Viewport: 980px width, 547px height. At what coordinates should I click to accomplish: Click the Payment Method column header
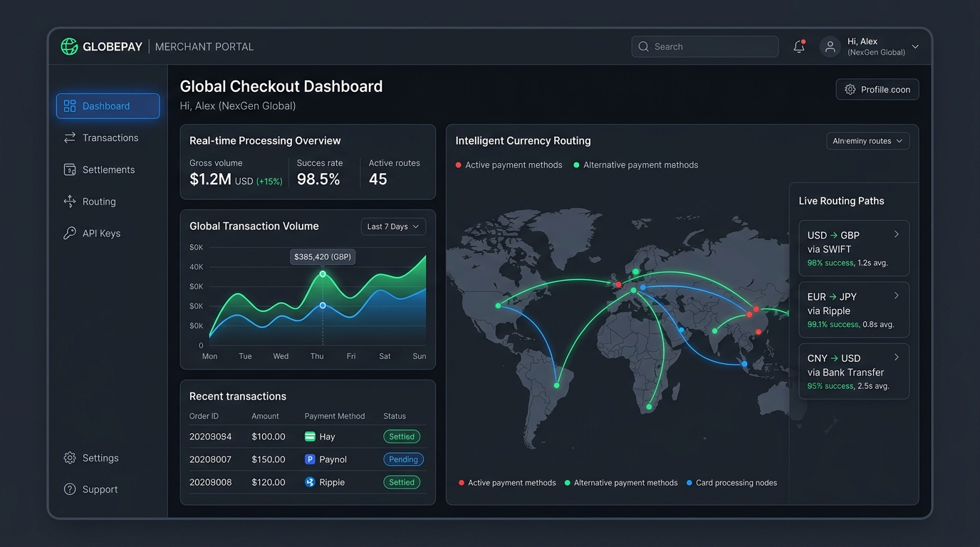coord(335,416)
